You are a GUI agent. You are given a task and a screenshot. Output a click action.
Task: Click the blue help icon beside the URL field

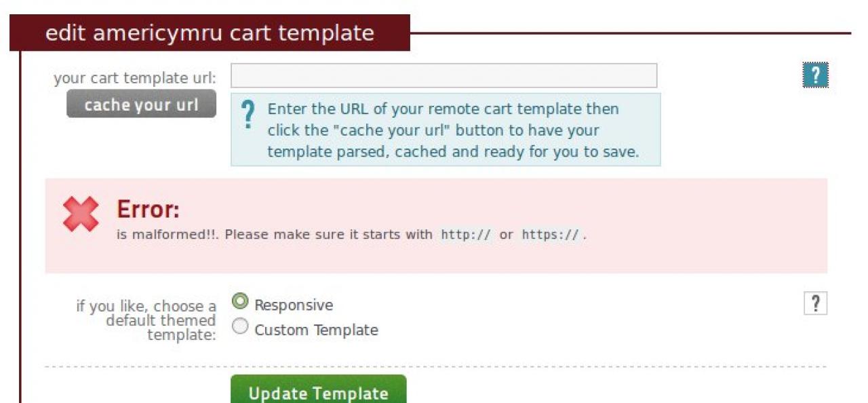815,75
